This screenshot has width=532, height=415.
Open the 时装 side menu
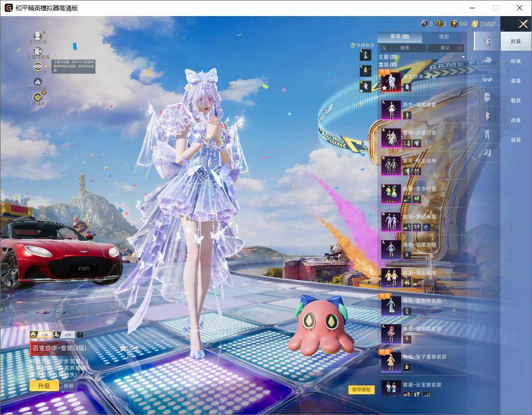(x=516, y=41)
